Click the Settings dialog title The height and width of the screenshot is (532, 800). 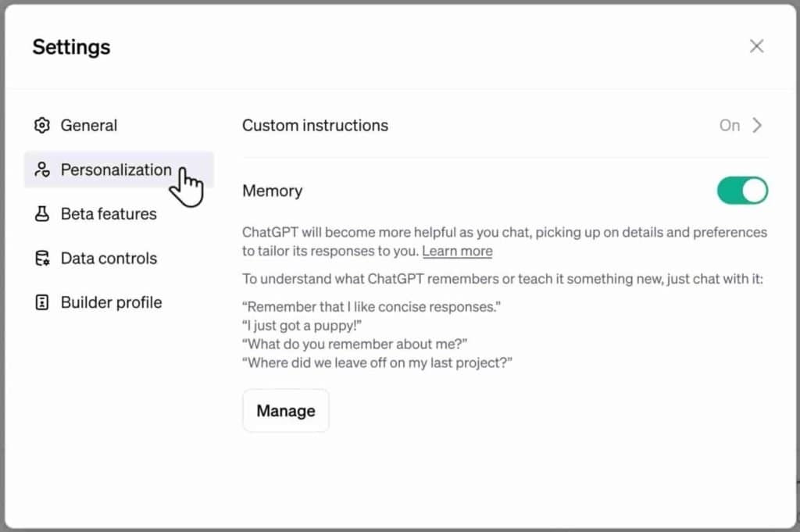click(x=71, y=47)
